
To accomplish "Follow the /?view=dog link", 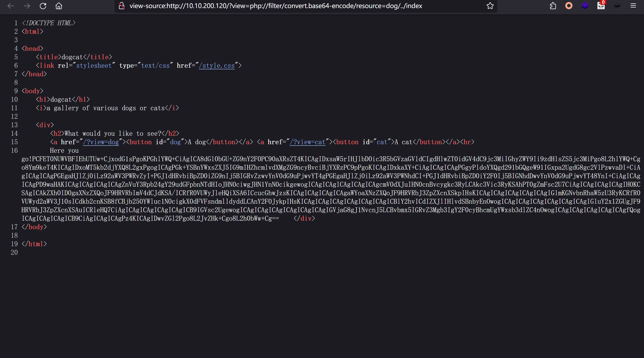I will click(101, 142).
